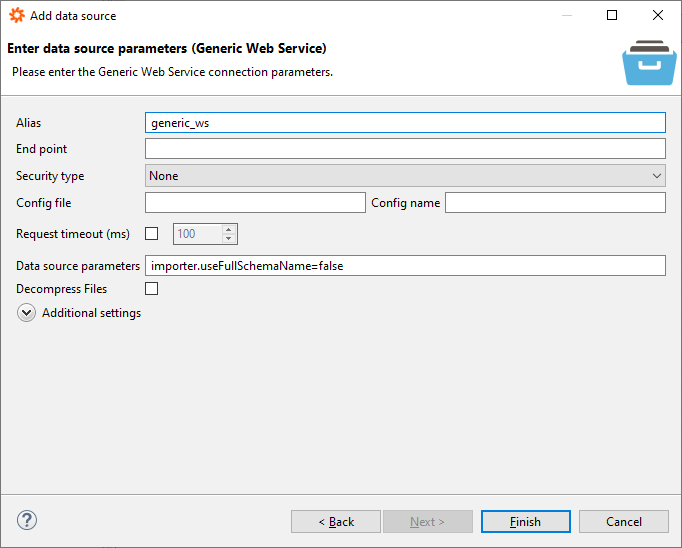Image resolution: width=682 pixels, height=548 pixels.
Task: Click the Data source parameters field
Action: coord(405,265)
